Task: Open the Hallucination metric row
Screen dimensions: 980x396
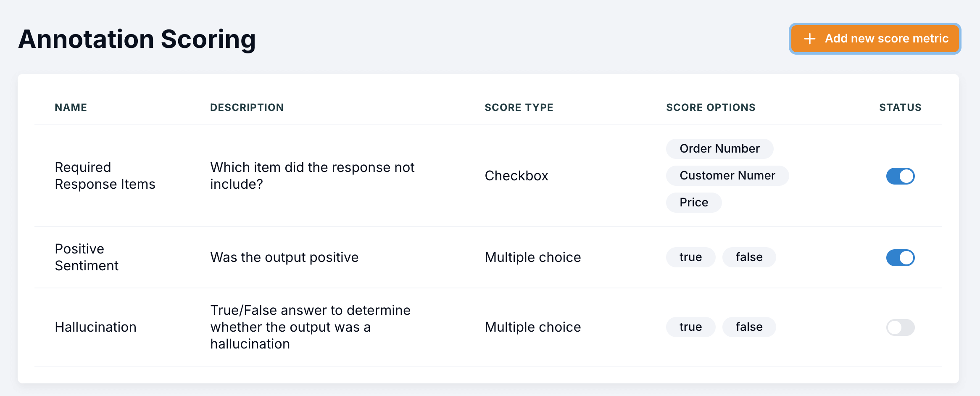Action: point(488,327)
